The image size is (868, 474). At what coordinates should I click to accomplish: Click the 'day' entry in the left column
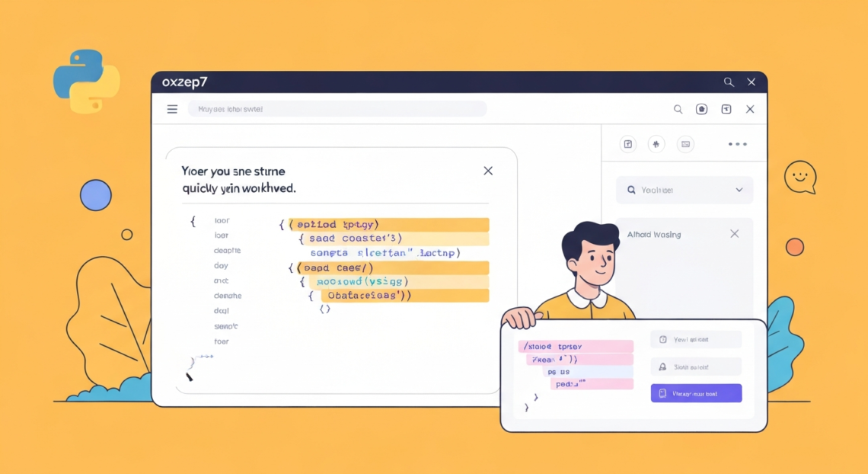[x=220, y=266]
